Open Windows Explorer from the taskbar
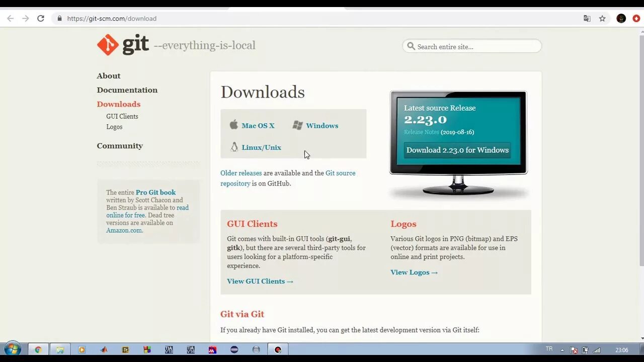This screenshot has height=362, width=644. [60, 349]
